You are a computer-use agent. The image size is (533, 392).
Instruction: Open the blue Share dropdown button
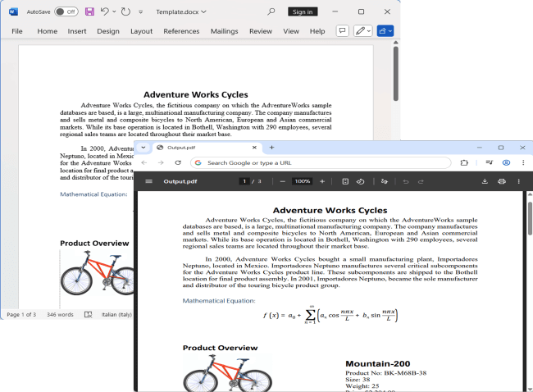pyautogui.click(x=385, y=31)
